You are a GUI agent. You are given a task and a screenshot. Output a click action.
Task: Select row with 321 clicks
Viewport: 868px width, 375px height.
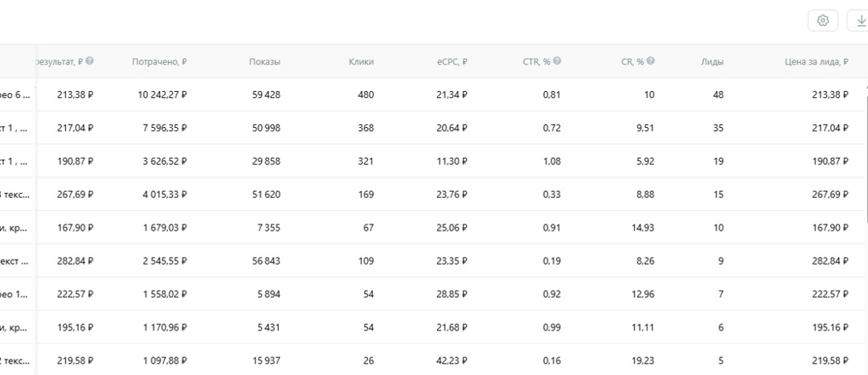tap(366, 161)
